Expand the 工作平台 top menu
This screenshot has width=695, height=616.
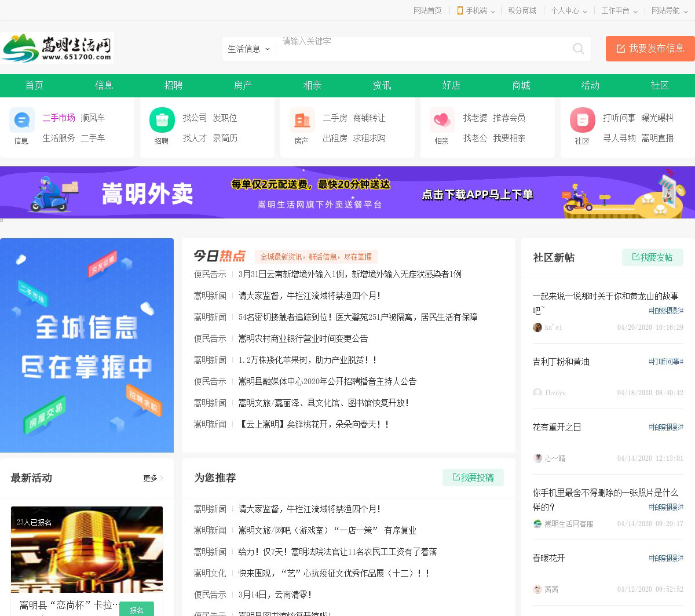click(619, 11)
